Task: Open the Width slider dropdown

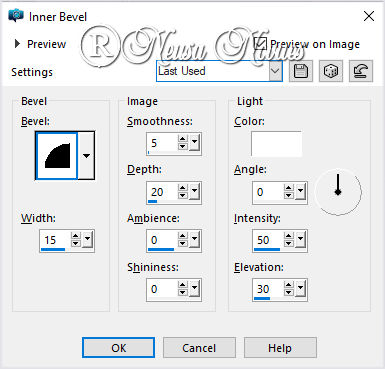Action: (88, 239)
